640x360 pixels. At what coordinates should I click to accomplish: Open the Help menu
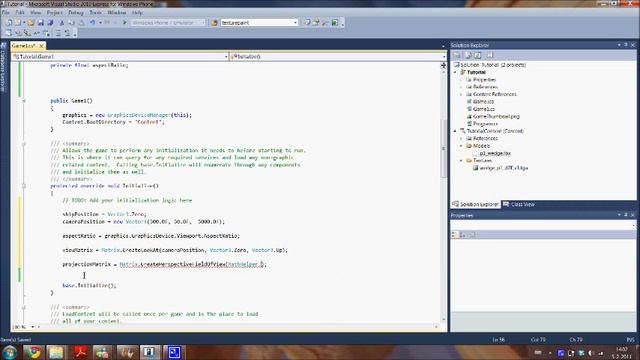pyautogui.click(x=137, y=13)
